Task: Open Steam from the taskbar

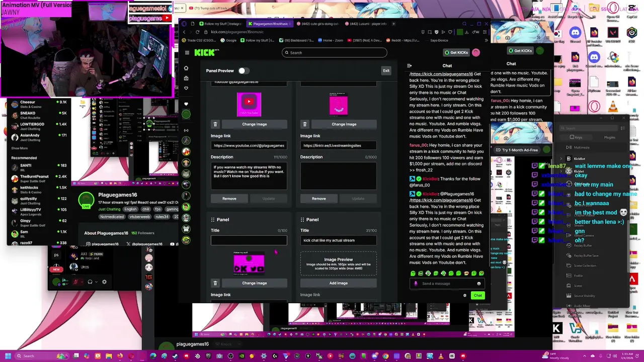Action: pos(175,356)
